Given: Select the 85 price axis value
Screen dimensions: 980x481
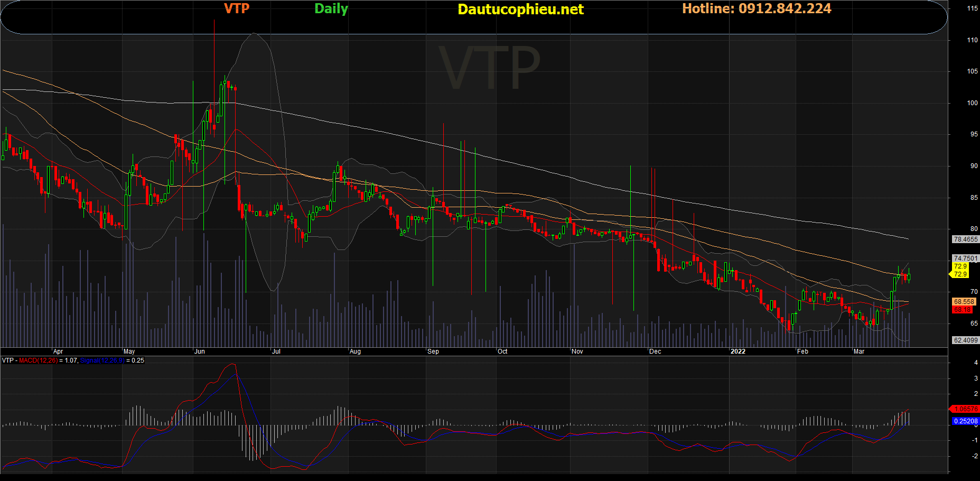Looking at the screenshot, I should [x=974, y=198].
